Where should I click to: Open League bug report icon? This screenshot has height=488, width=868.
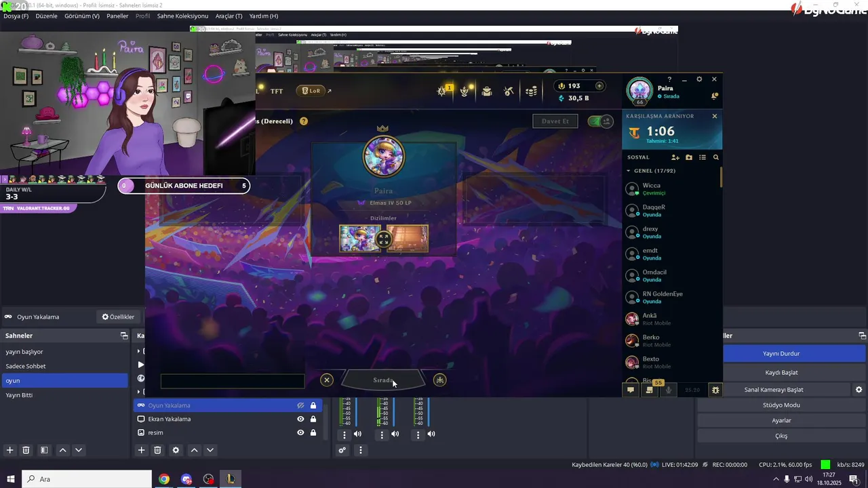(715, 390)
